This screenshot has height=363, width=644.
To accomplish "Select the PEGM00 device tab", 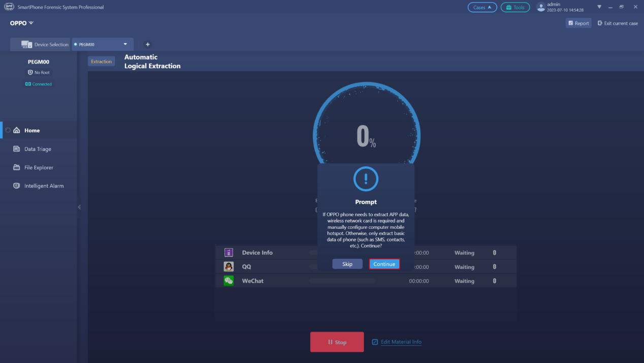I will coord(103,44).
